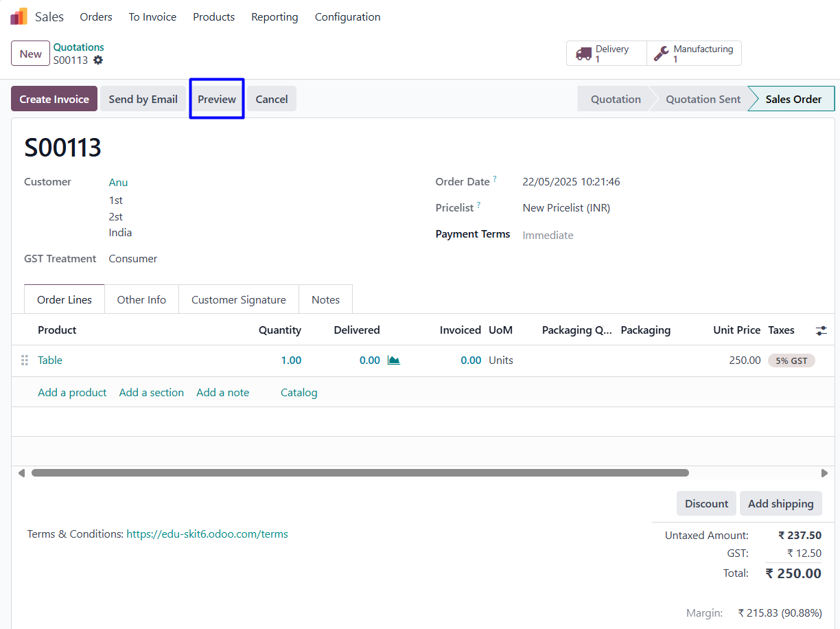Switch to the Other Info tab
Screen dimensions: 840x629
coord(141,299)
